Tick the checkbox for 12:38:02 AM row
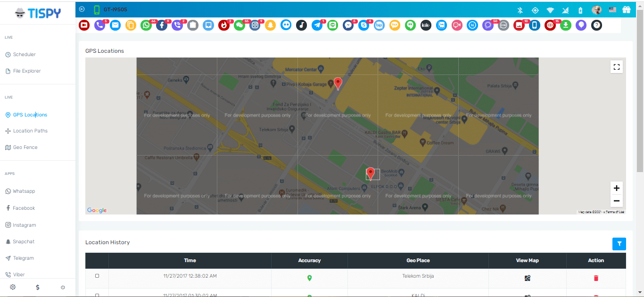This screenshot has width=644, height=297. 97,276
